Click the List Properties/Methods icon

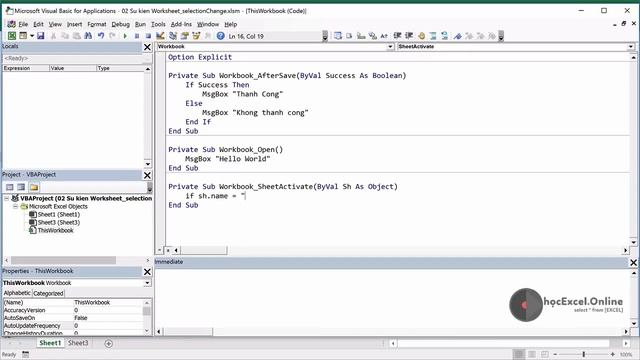pyautogui.click(x=338, y=36)
